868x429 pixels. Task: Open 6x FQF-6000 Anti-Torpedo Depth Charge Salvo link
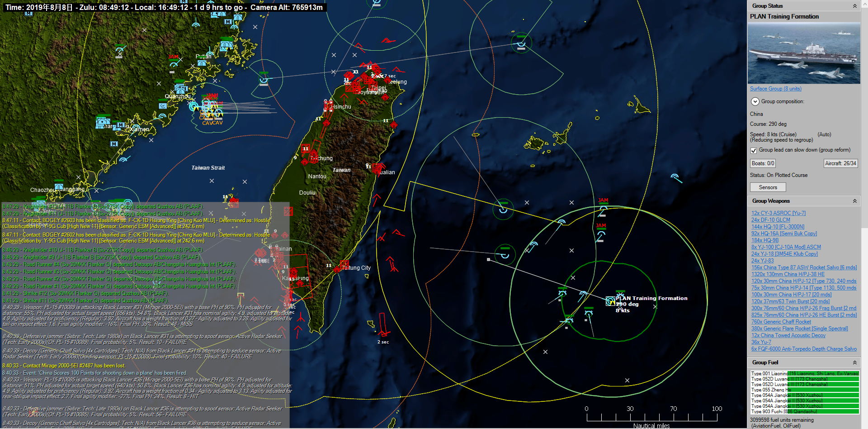(x=804, y=349)
